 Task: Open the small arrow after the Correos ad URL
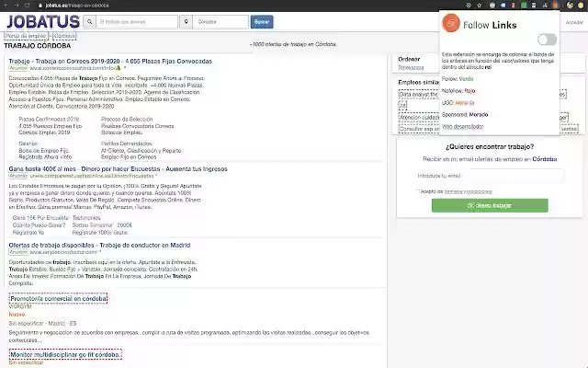pyautogui.click(x=125, y=68)
